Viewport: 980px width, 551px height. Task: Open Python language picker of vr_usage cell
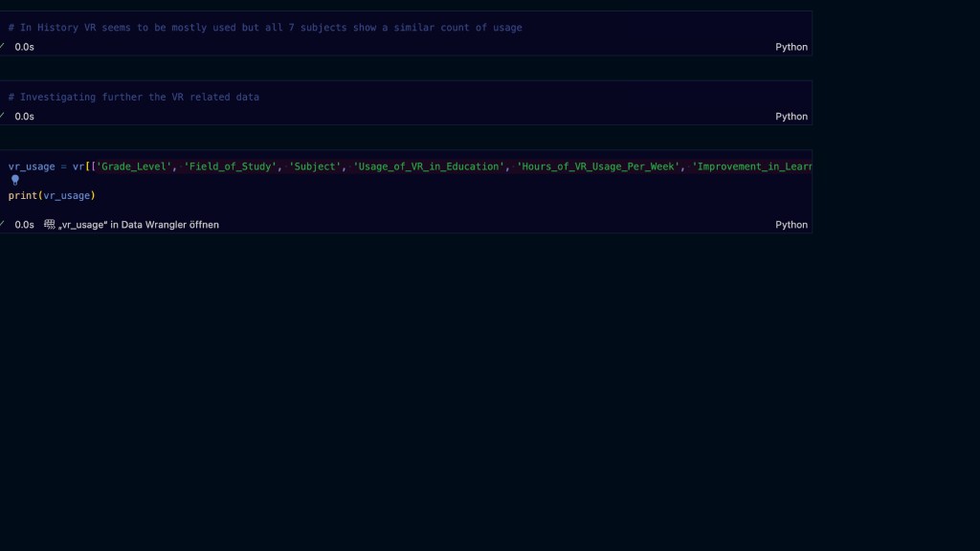(x=791, y=225)
